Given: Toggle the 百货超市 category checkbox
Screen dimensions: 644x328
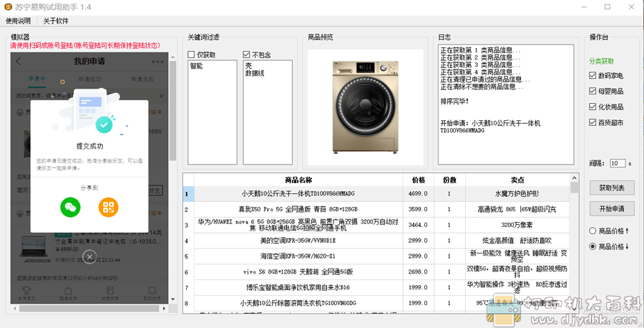Looking at the screenshot, I should 592,122.
